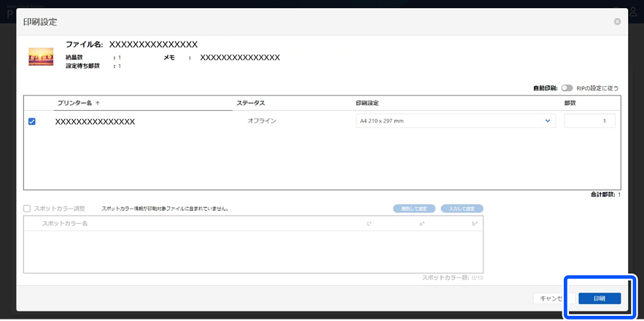This screenshot has width=644, height=321.
Task: Click the sort arrow beside プリンター名
Action: (98, 104)
